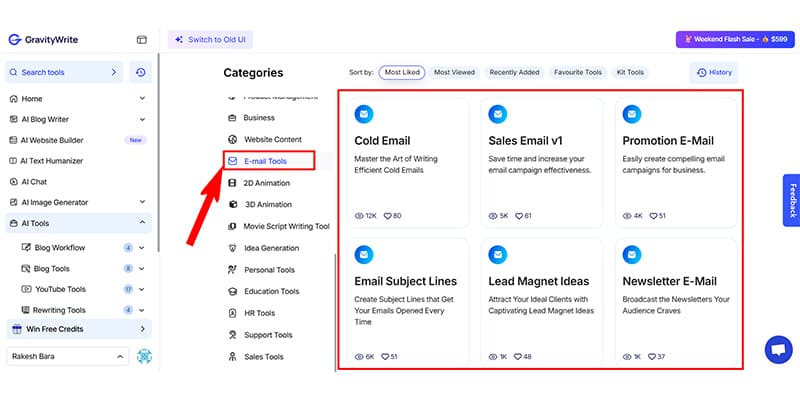
Task: Expand Rewriting Tools chevron
Action: (x=142, y=310)
